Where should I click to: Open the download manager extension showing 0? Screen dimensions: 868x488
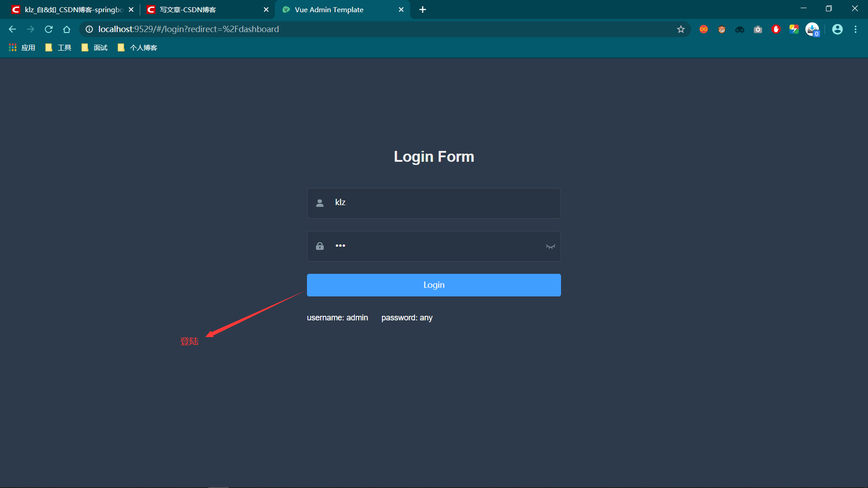812,29
